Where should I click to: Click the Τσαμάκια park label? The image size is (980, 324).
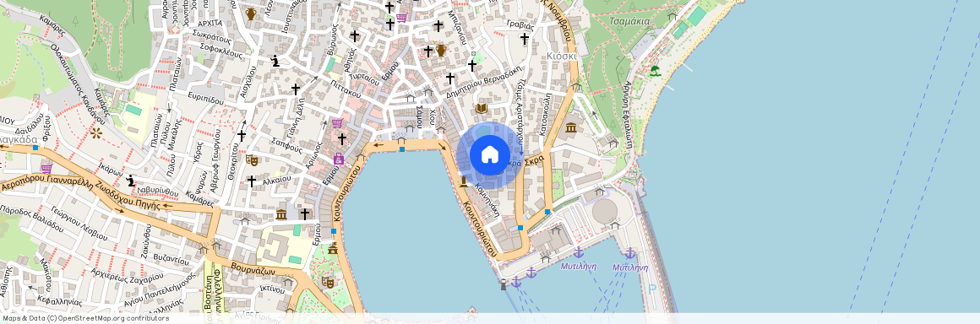click(x=629, y=21)
